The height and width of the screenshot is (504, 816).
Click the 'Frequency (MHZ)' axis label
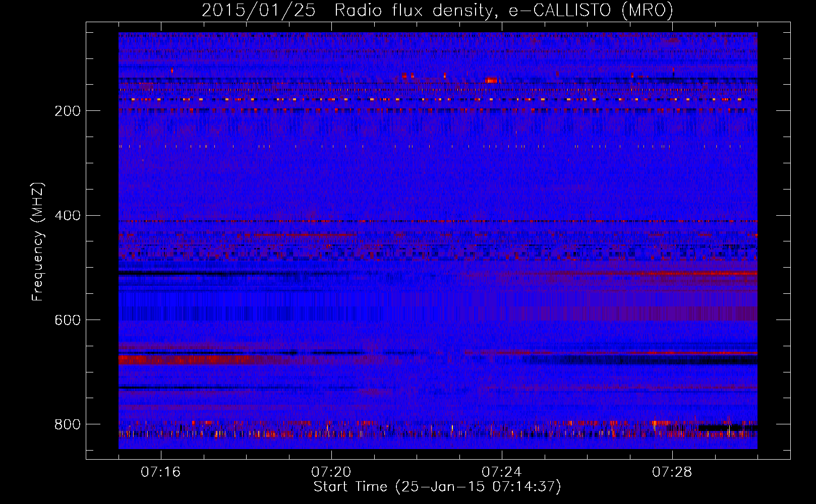point(38,241)
